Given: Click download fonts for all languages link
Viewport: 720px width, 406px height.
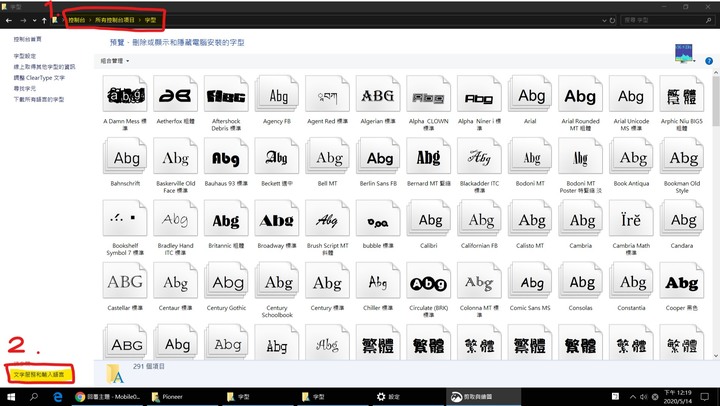Looking at the screenshot, I should click(39, 100).
